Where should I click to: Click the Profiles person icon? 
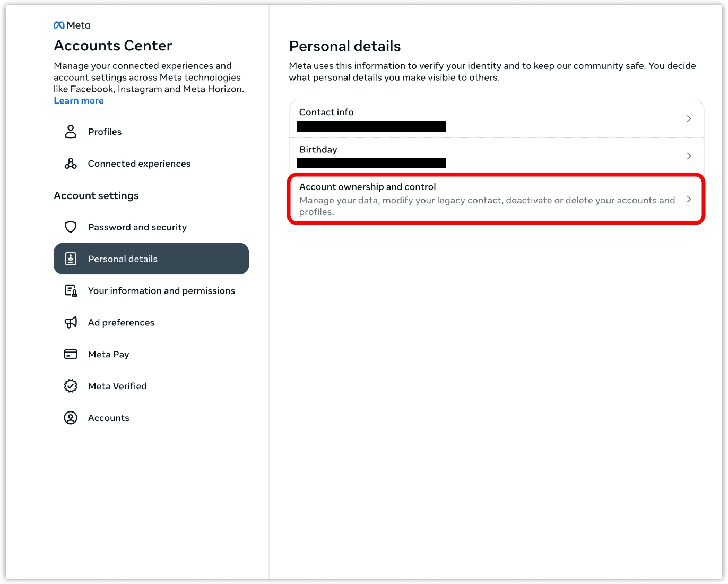click(x=71, y=132)
